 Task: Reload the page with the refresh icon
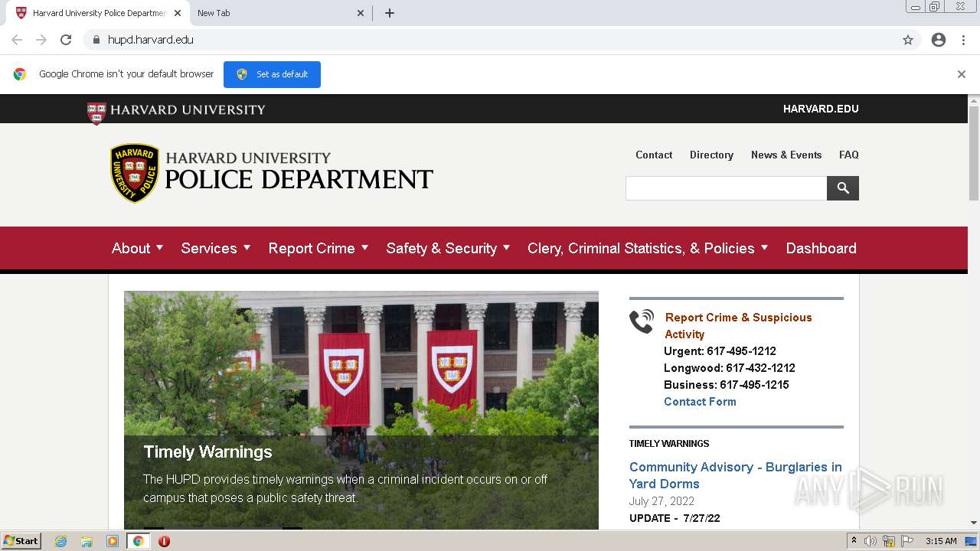coord(66,40)
